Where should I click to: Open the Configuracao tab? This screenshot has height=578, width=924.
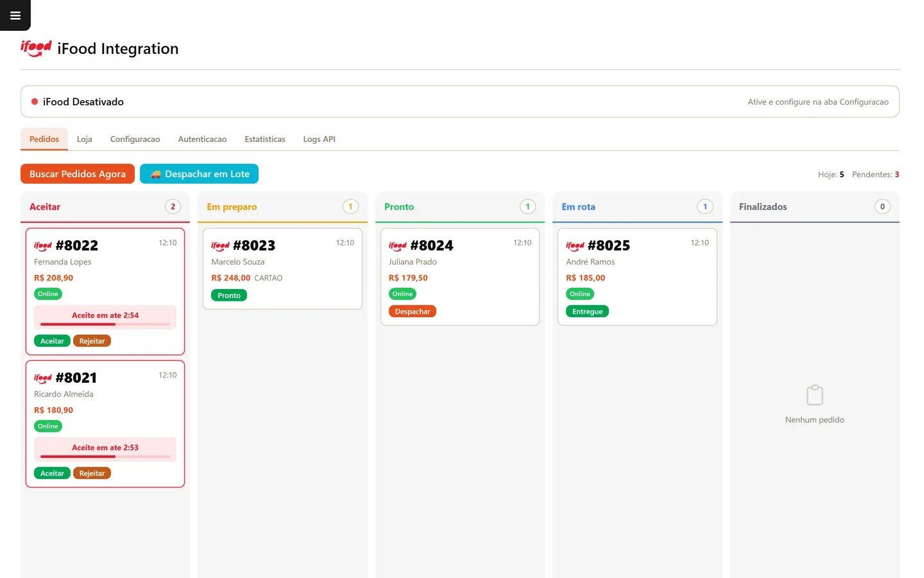(135, 139)
